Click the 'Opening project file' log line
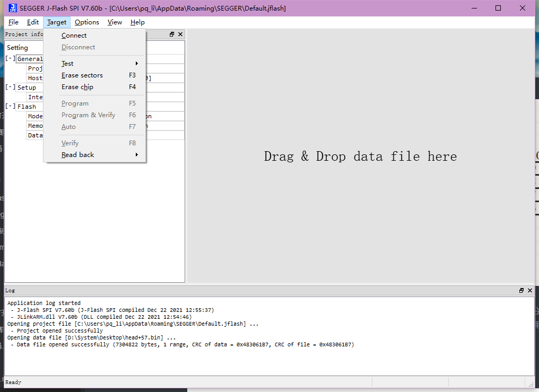 [x=133, y=324]
